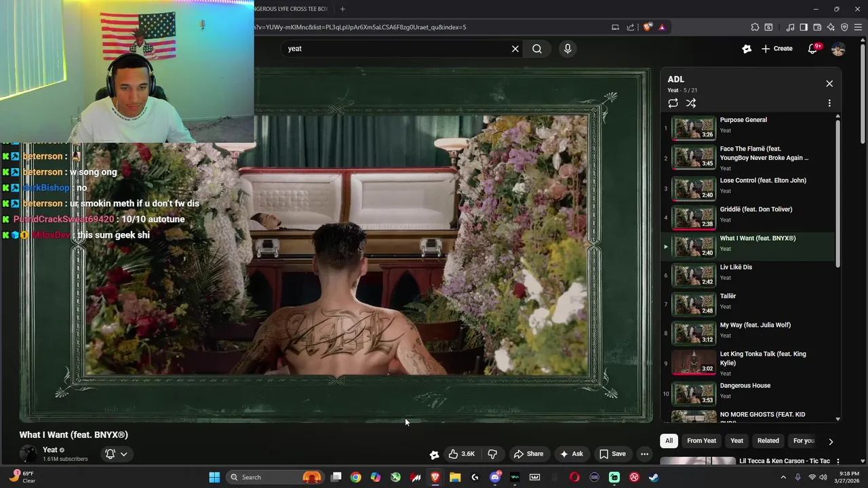Select Lose Control (feat. Elton John)
Image resolution: width=868 pixels, height=488 pixels.
pyautogui.click(x=747, y=188)
